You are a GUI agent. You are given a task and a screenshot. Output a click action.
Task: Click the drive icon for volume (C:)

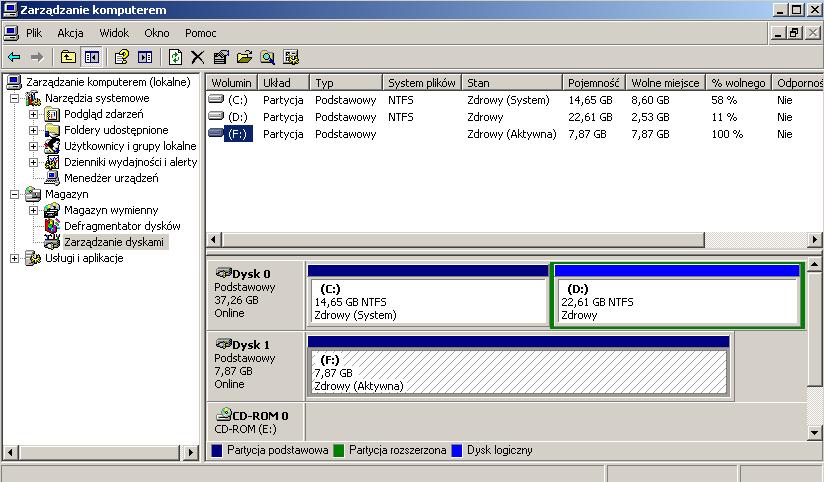(x=216, y=99)
